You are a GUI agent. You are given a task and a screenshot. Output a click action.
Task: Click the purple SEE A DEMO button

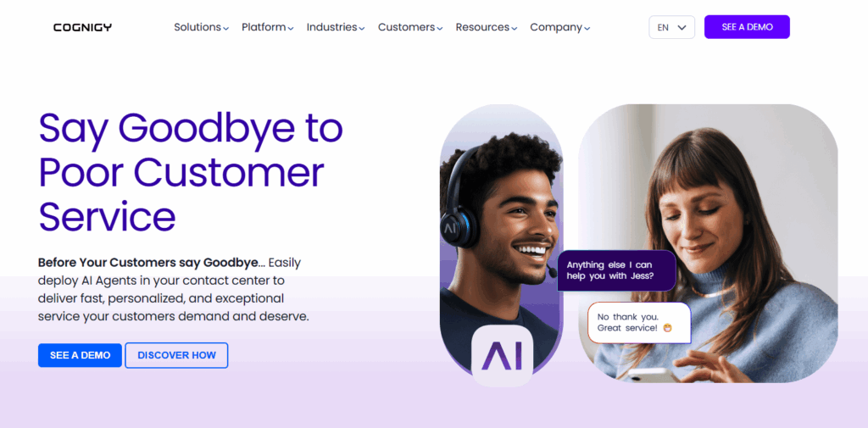747,27
